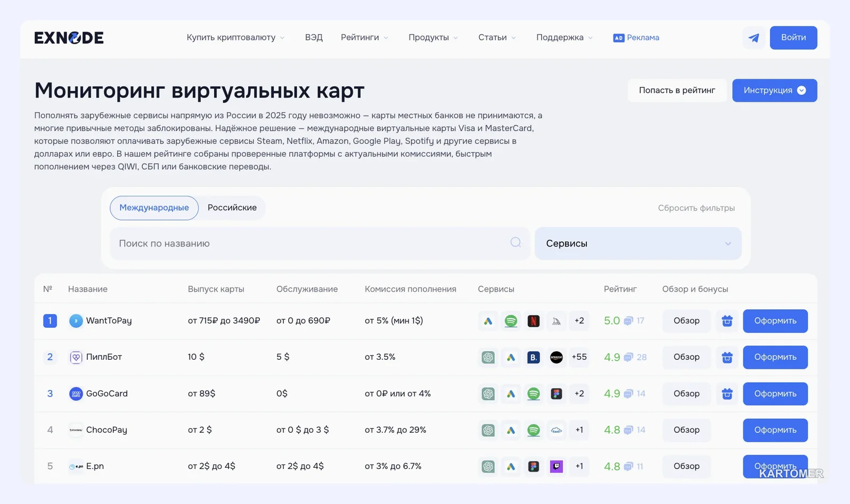
Task: Show the +2 extra services for WantToPay
Action: [x=579, y=321]
